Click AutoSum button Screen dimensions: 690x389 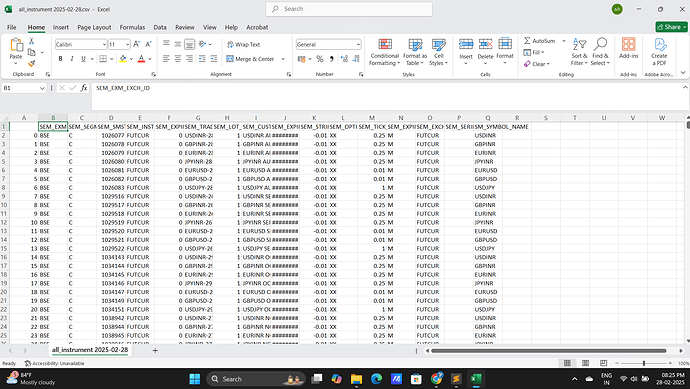(x=540, y=41)
